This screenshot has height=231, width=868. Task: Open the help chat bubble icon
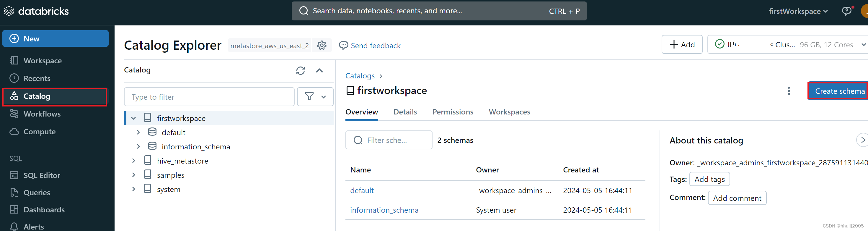[846, 11]
